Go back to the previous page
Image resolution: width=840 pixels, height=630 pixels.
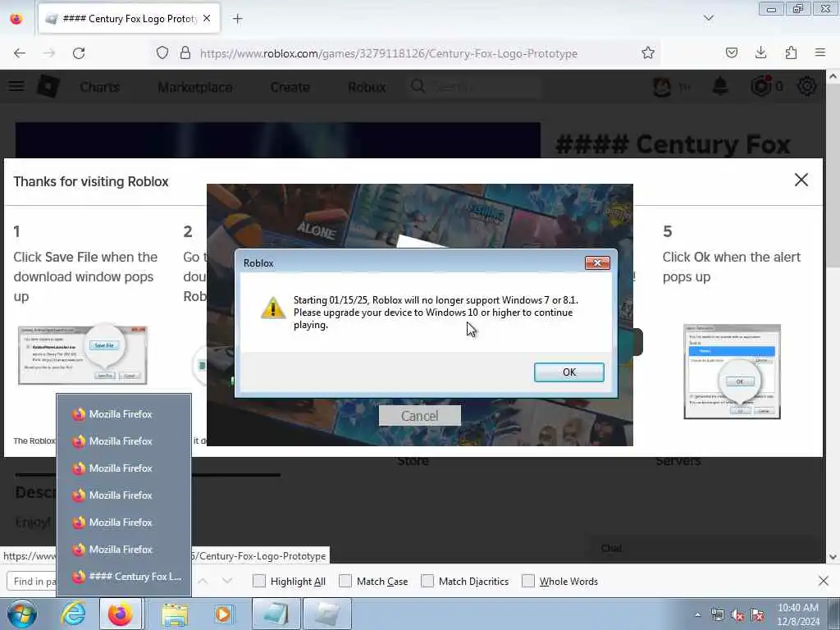[20, 53]
